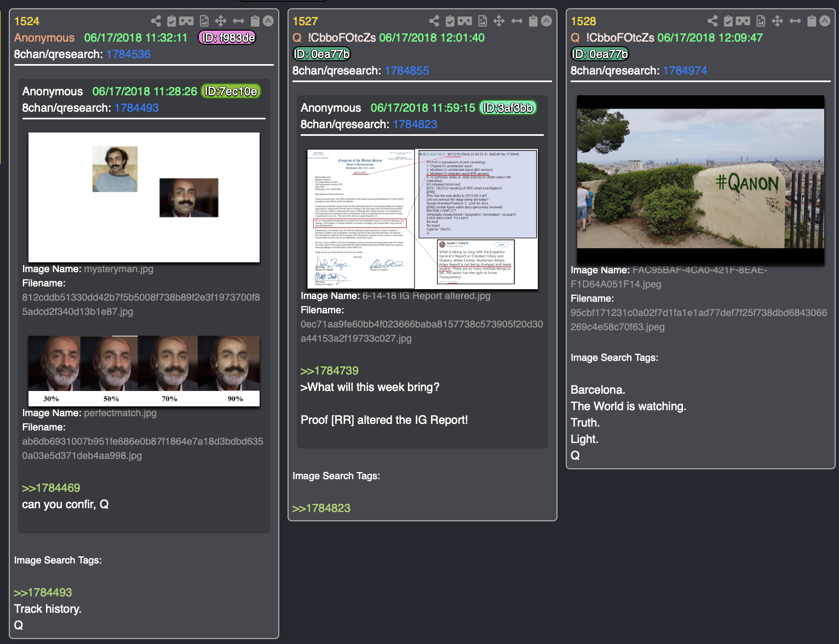Collapse post 1528 with the up-arrow circle
Screen dimensions: 839x644
pos(825,21)
